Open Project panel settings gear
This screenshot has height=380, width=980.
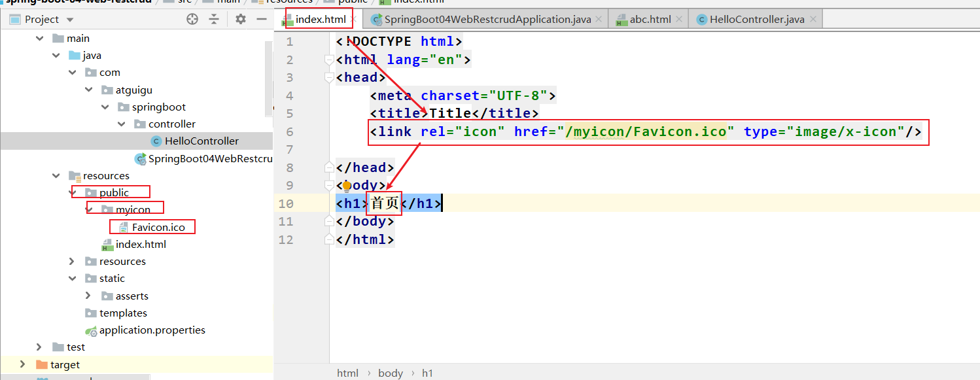click(x=241, y=20)
